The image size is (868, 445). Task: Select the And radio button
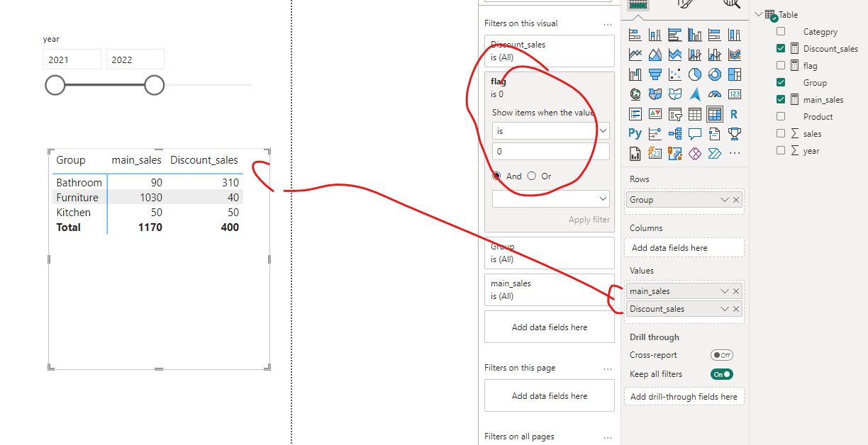pos(496,176)
